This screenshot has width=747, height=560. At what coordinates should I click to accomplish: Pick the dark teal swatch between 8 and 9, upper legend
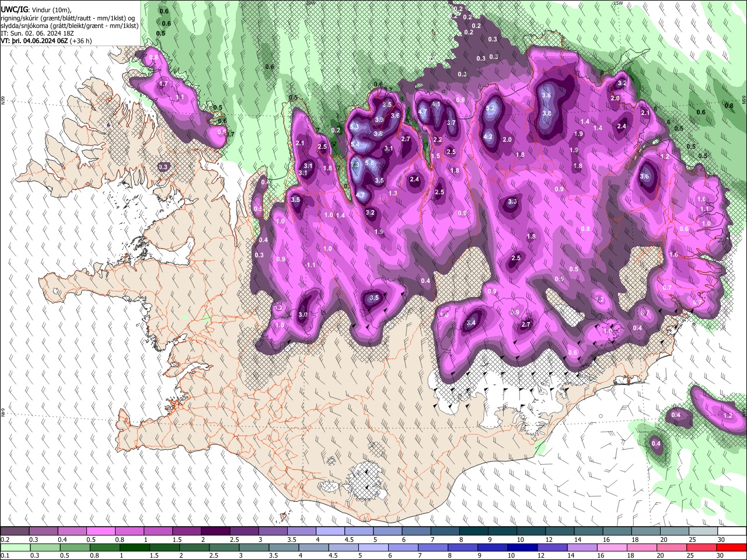click(x=474, y=531)
